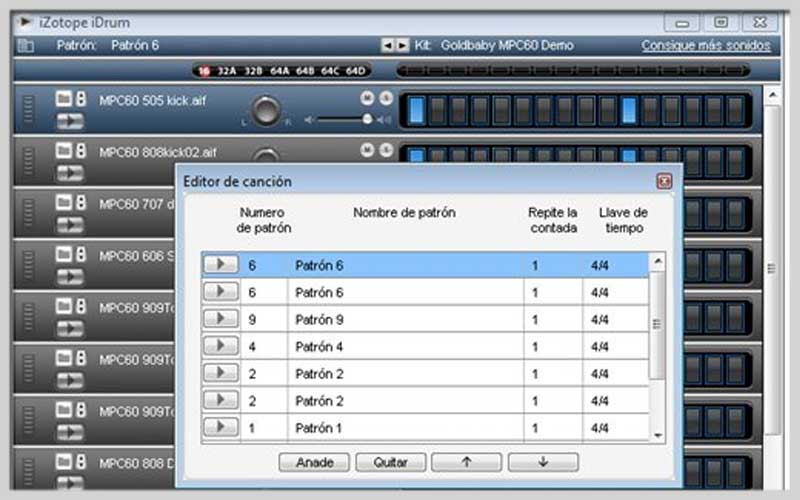Toggle lock icon on MPC60 707 track

[x=81, y=202]
